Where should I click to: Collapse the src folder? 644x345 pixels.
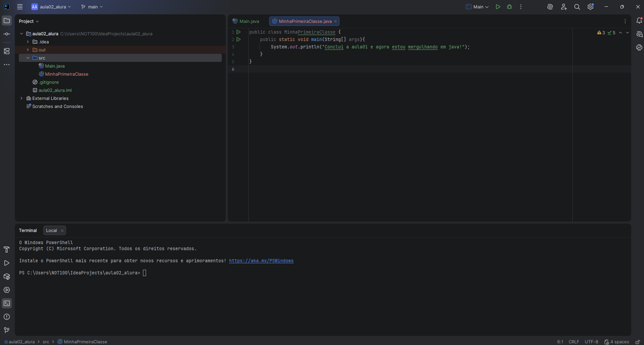[28, 58]
